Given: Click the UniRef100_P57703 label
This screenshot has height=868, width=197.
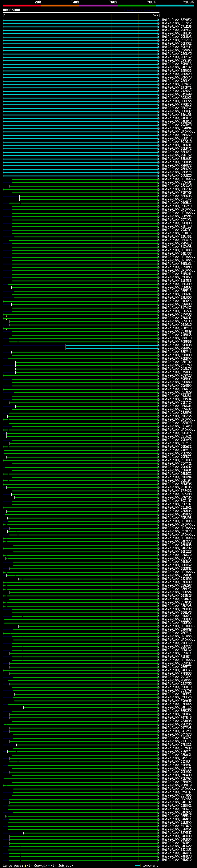Looking at the screenshot, I should tap(177, 365).
